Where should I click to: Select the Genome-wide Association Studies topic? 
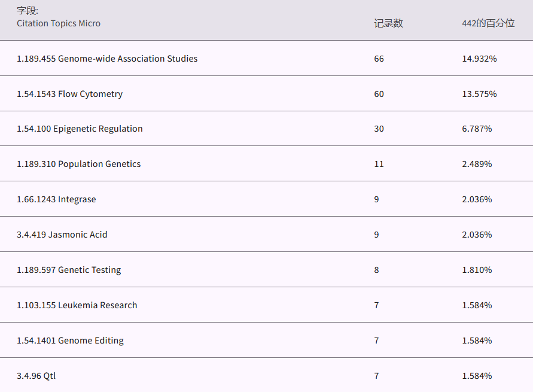pos(107,59)
